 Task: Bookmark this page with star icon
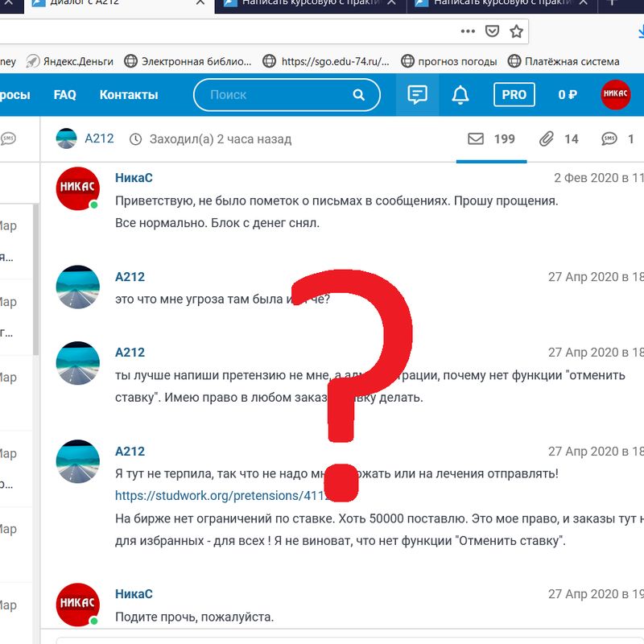point(516,31)
